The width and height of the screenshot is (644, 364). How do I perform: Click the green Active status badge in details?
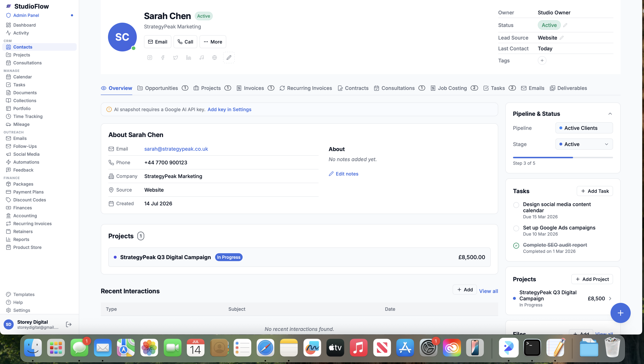[x=549, y=25]
